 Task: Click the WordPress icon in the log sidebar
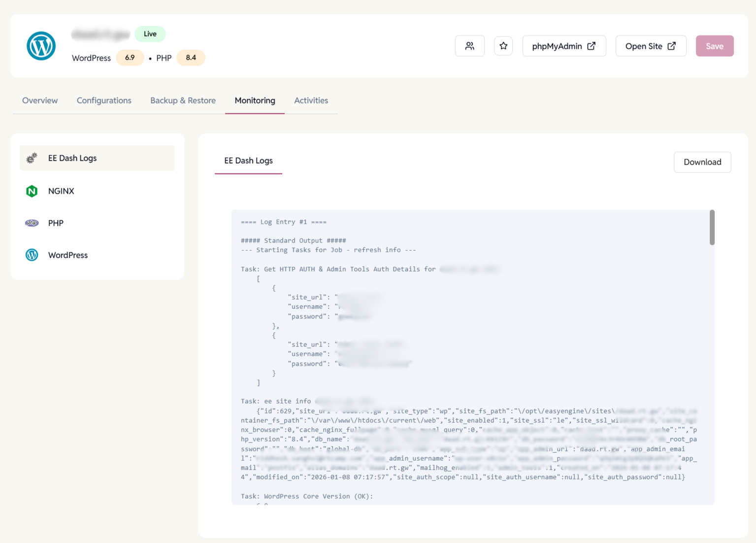click(32, 255)
